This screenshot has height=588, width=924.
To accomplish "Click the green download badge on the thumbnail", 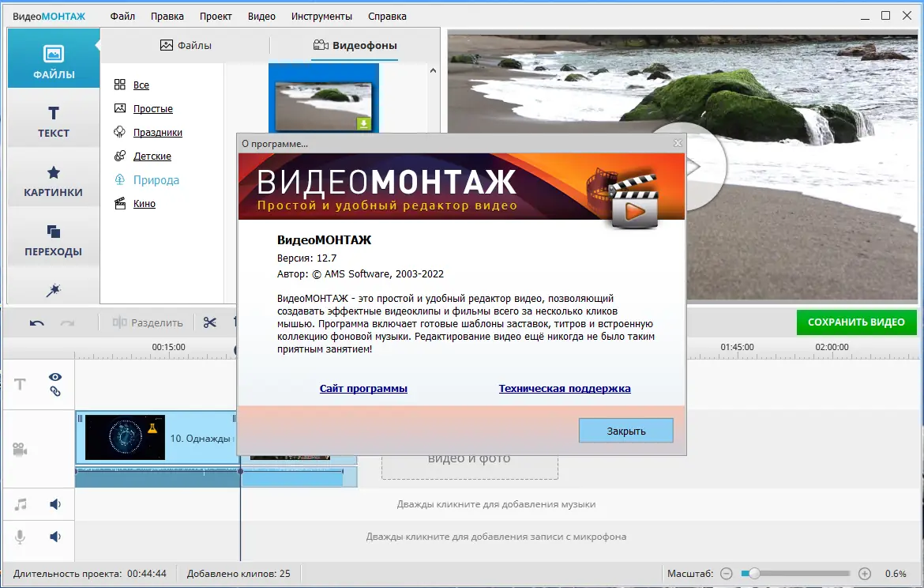I will 363,123.
